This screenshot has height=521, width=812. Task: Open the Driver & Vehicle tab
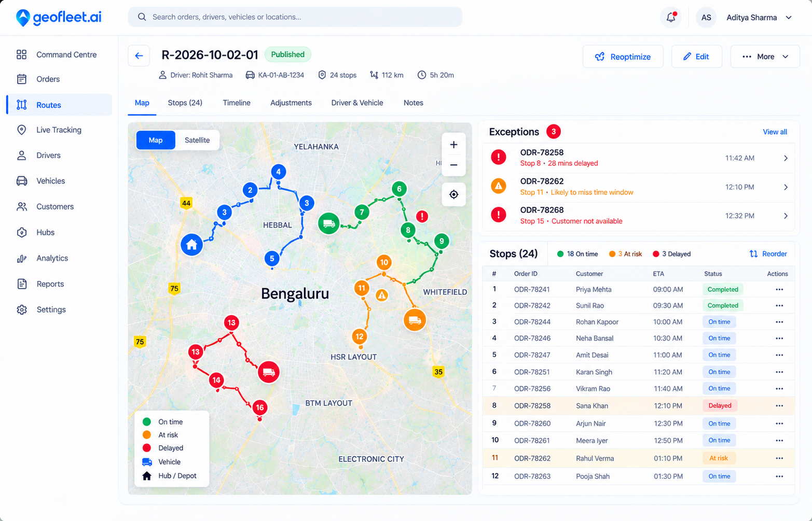click(x=357, y=103)
